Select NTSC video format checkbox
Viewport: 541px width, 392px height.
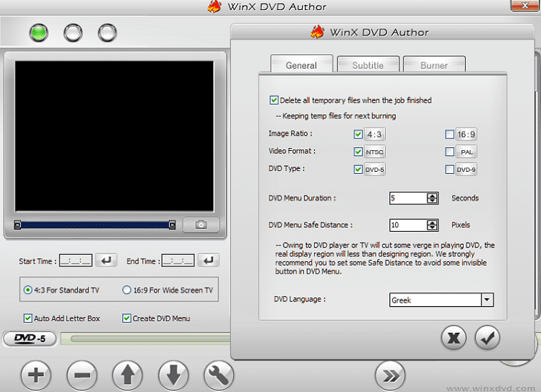tap(358, 152)
